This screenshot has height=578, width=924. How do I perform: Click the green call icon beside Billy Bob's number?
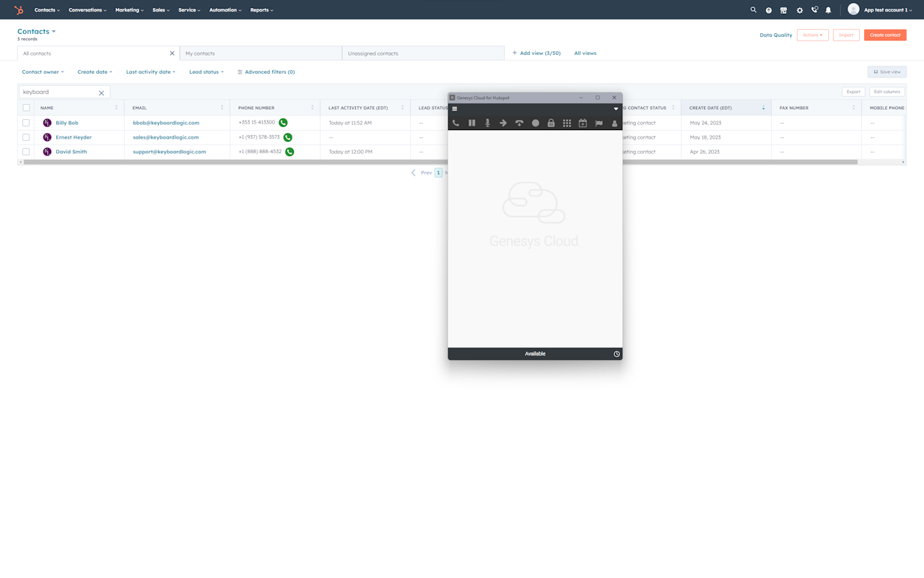click(283, 123)
